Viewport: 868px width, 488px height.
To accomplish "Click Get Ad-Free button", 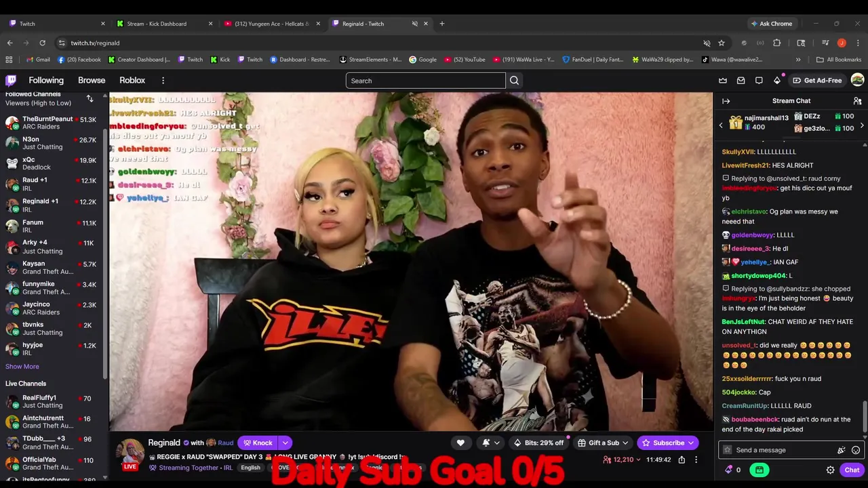I will [x=817, y=81].
